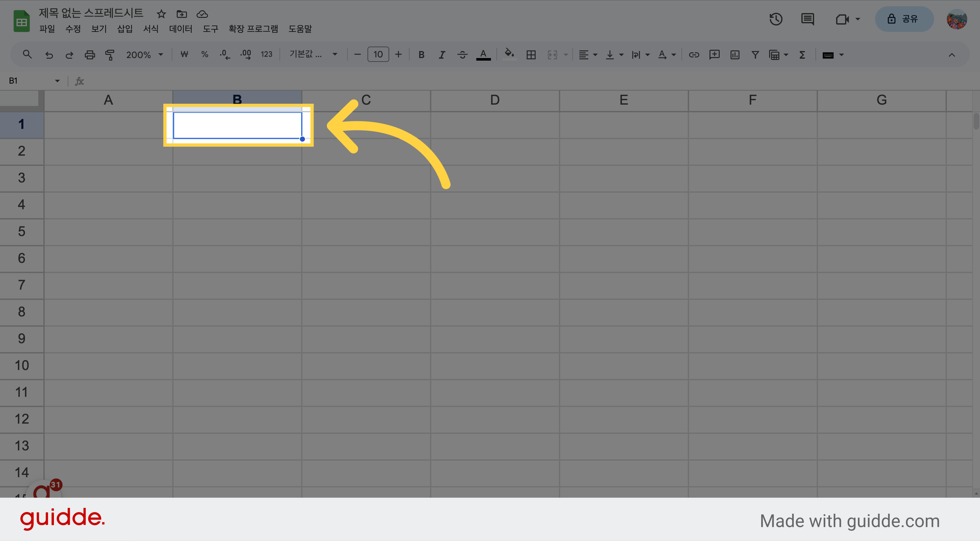Open the fill color paint bucket
Image resolution: width=980 pixels, height=541 pixels.
[509, 55]
